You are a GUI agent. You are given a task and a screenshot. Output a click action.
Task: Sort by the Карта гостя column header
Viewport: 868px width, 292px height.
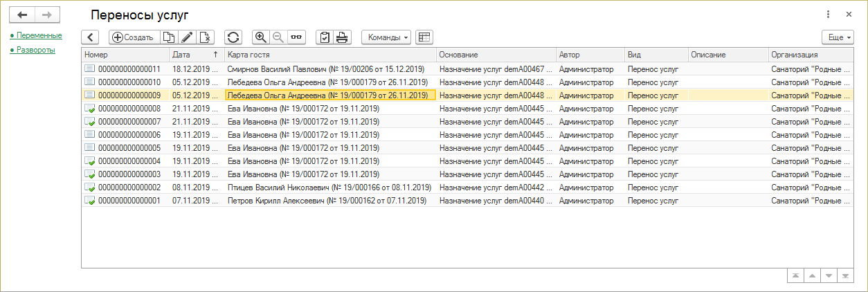tap(330, 54)
